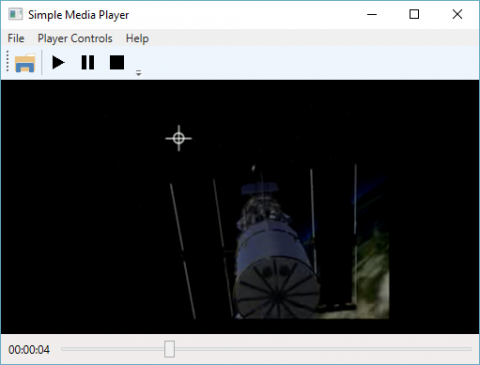Click the dotted toolbar grip handle
Screen dimensions: 480x365
pos(7,61)
